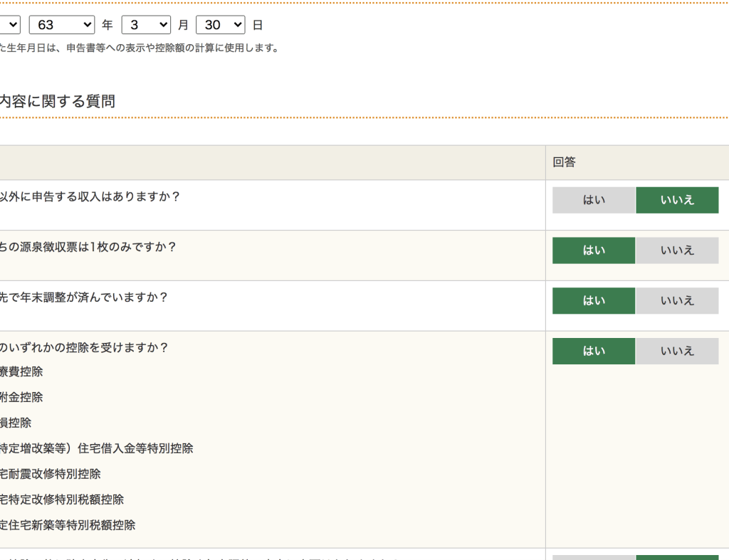Select いいえ for the 申告する収入 question

pyautogui.click(x=677, y=200)
